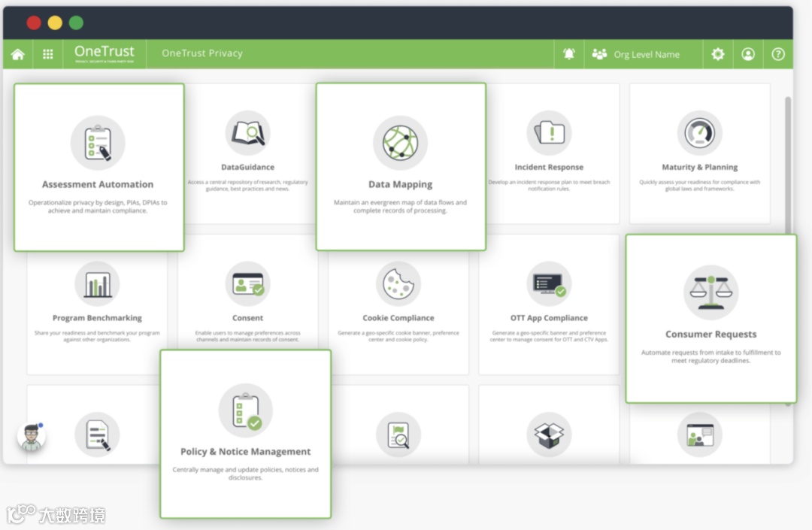Open the OTT App Compliance screen icon
This screenshot has height=530, width=812.
pos(549,283)
